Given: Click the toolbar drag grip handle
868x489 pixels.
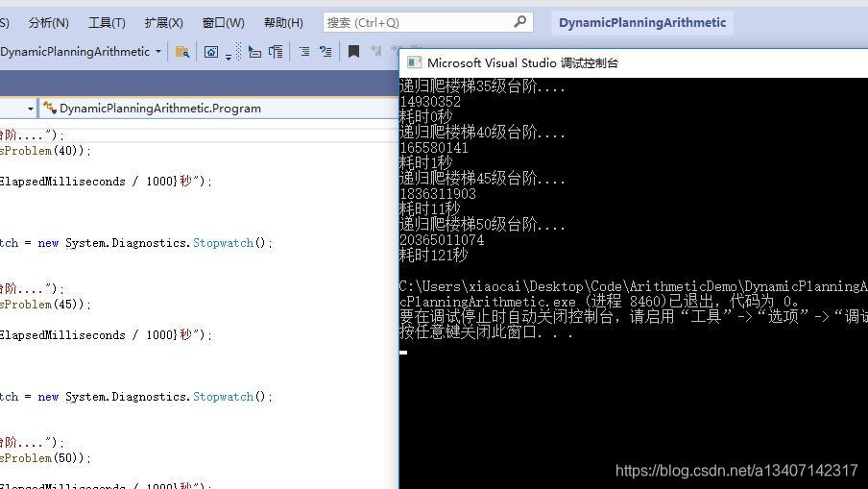Looking at the screenshot, I should pyautogui.click(x=238, y=52).
